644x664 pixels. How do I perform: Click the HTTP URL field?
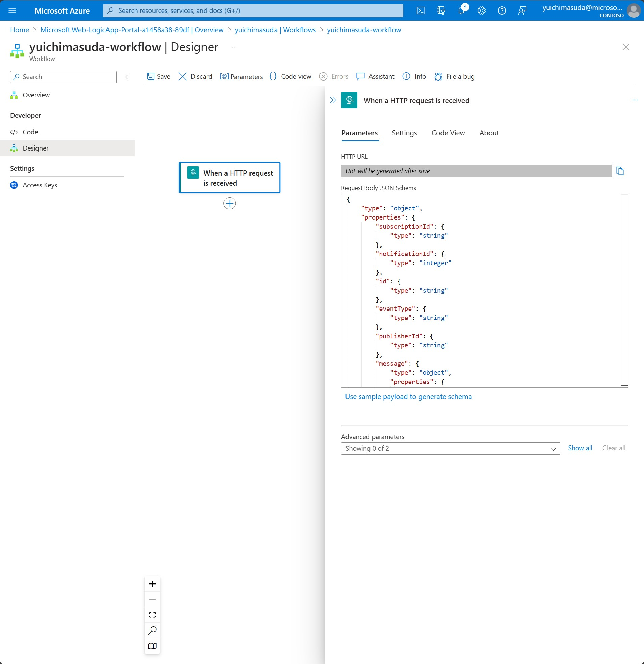click(x=476, y=171)
